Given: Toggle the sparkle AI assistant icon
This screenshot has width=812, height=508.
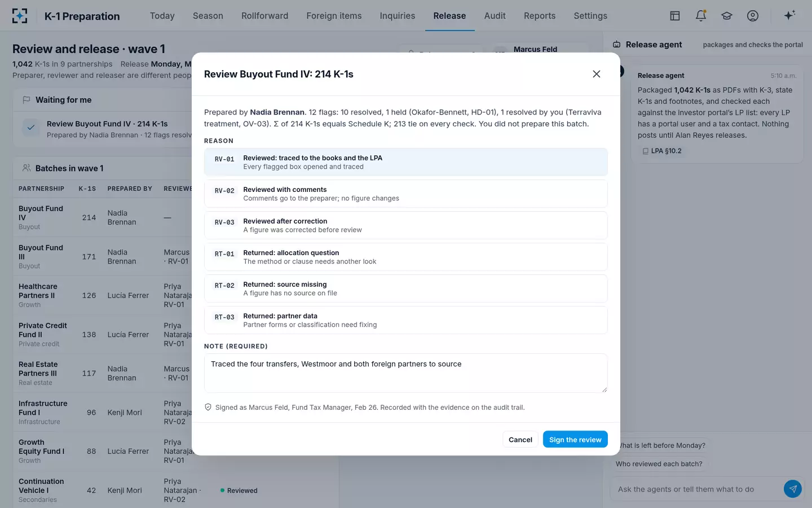Looking at the screenshot, I should coord(789,15).
